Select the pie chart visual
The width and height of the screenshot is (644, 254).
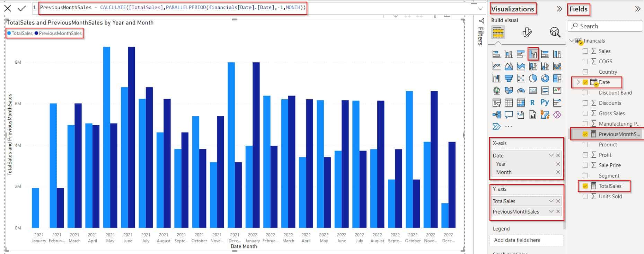(x=533, y=79)
